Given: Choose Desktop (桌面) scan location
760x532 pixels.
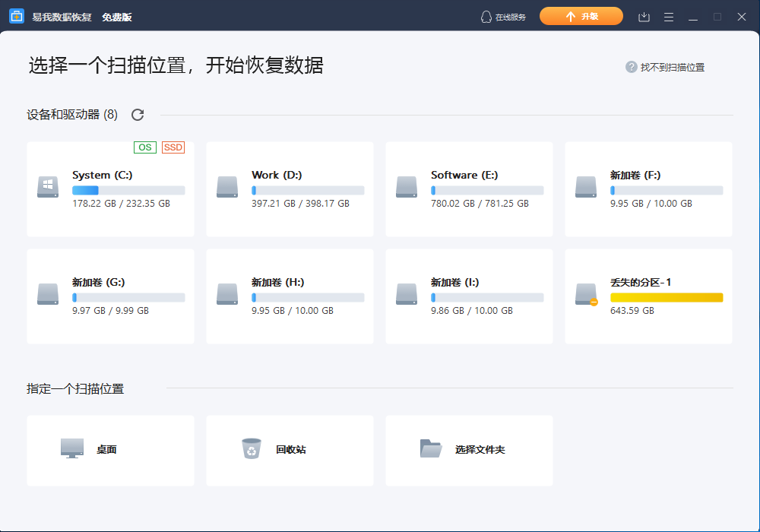Looking at the screenshot, I should (110, 451).
